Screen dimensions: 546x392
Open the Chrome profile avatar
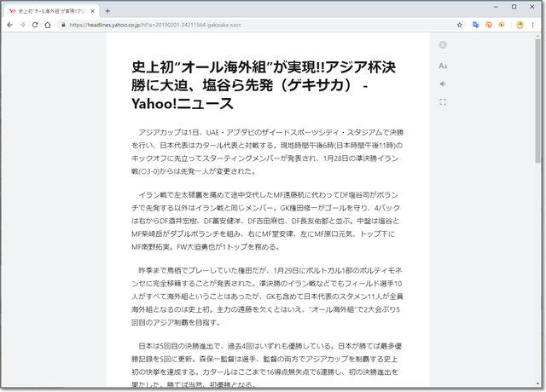tap(520, 26)
